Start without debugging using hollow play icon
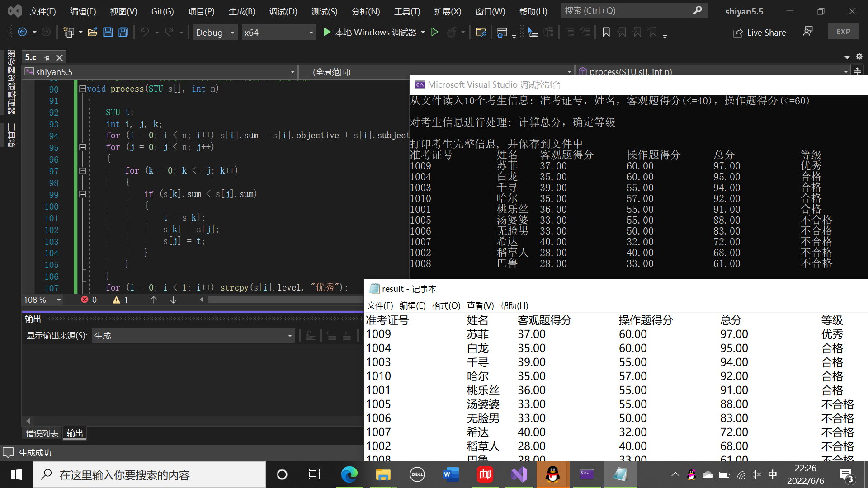This screenshot has width=868, height=488. 434,32
